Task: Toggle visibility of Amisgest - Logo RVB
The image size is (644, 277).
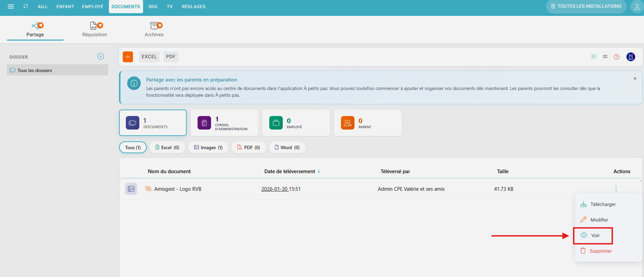Action: [148, 189]
